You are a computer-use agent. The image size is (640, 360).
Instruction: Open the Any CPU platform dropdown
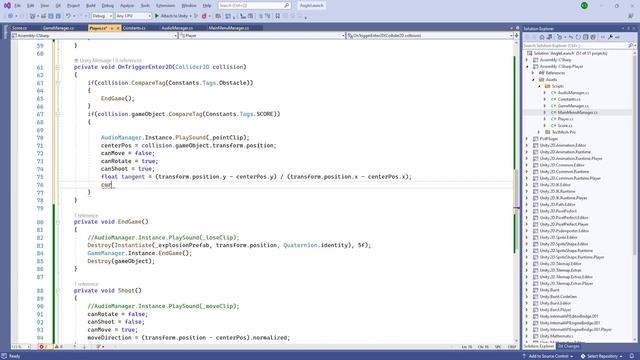[133, 16]
